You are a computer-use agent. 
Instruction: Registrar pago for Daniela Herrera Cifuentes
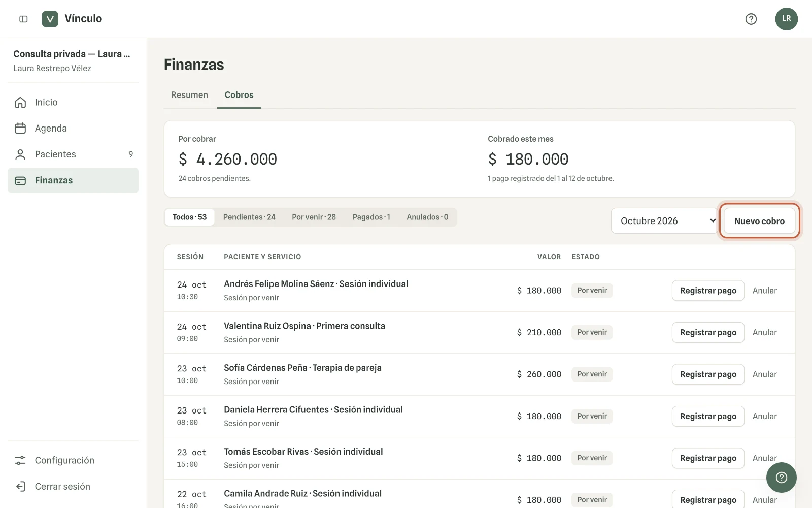[708, 417]
